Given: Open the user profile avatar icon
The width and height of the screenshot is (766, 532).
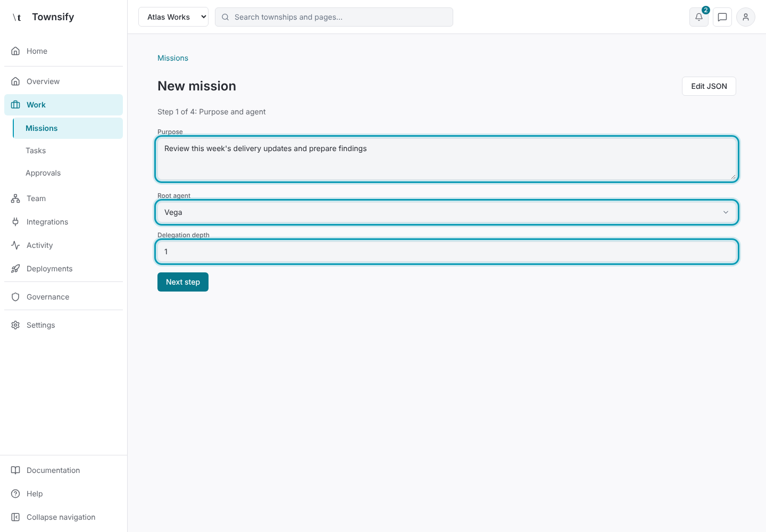Looking at the screenshot, I should (746, 17).
